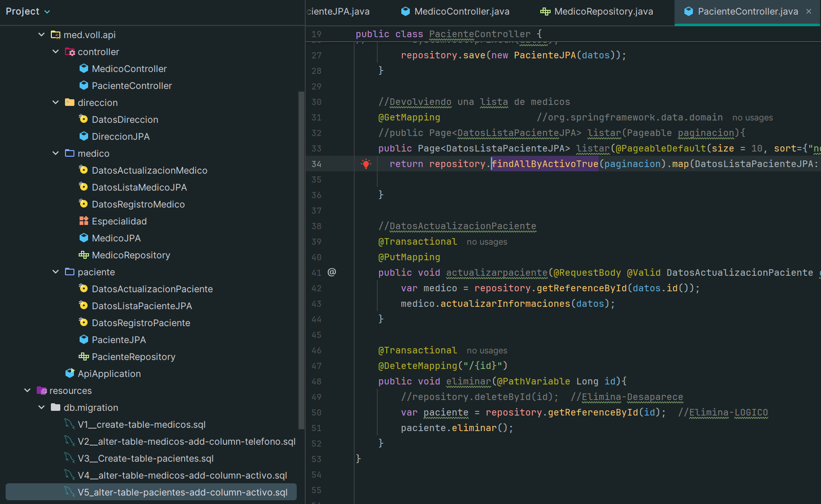Click the DatosActualizacionMedico record icon
The width and height of the screenshot is (821, 504).
[84, 170]
